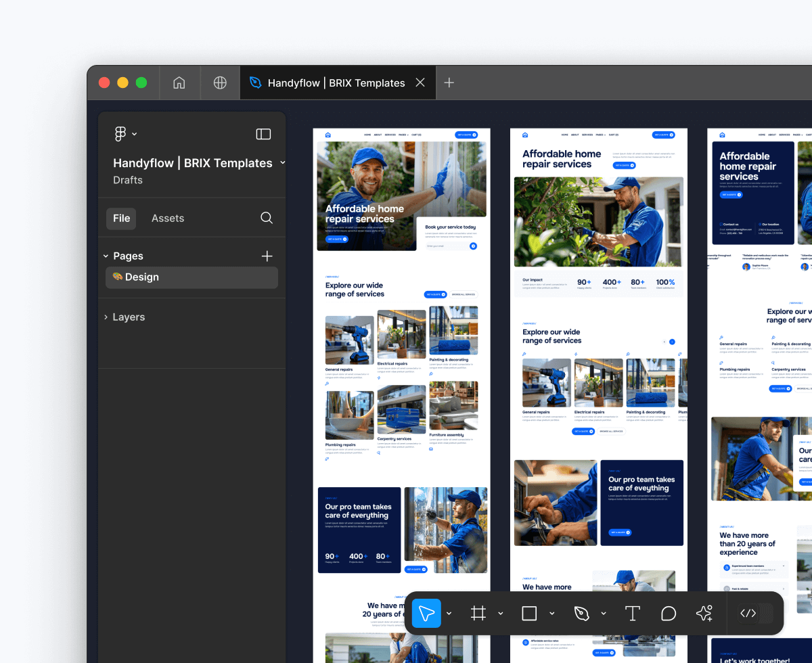Open the Figma main menu logo
Viewport: 812px width, 663px height.
coord(119,133)
